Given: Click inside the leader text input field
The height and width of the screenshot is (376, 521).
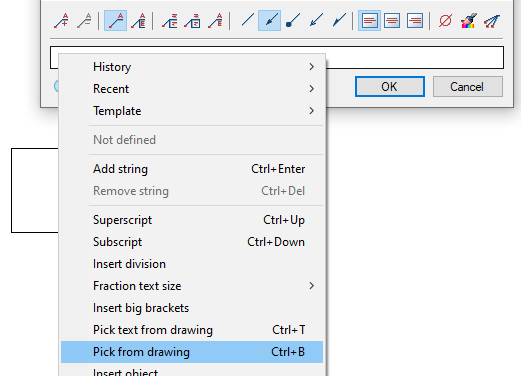Looking at the screenshot, I should [413, 57].
